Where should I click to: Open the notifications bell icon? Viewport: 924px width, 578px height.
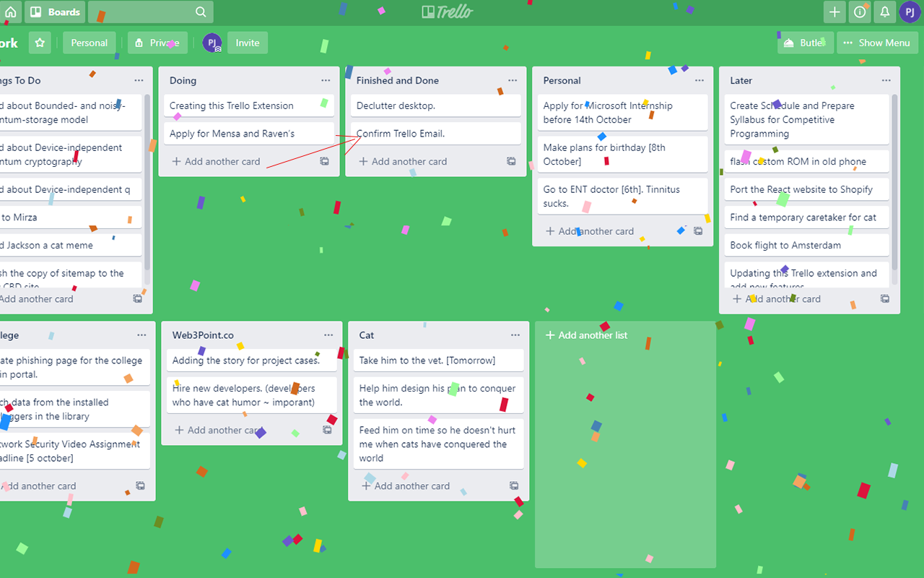coord(884,12)
